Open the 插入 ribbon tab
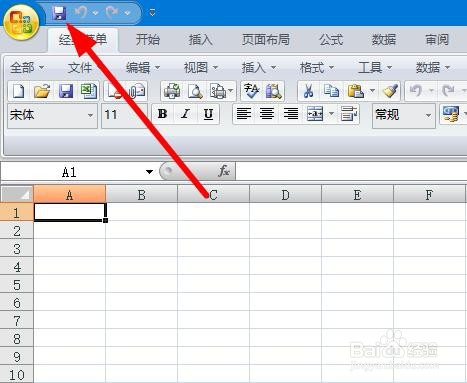467x383 pixels. tap(200, 40)
